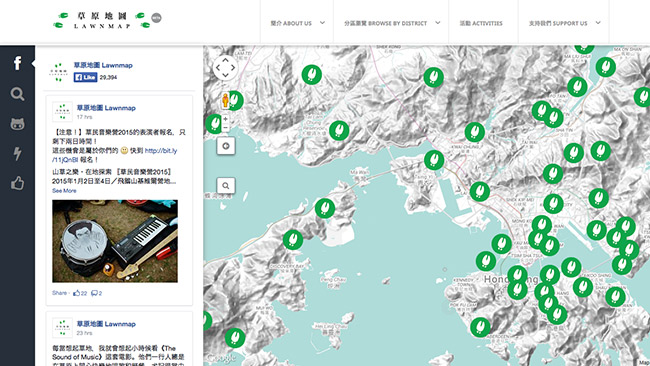Open the bit.ly link in the post
Screen dimensions: 650x366
114,155
